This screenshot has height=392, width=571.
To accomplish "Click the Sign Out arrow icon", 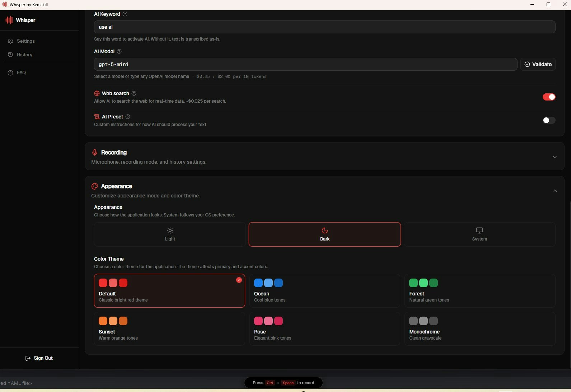I will click(x=28, y=358).
